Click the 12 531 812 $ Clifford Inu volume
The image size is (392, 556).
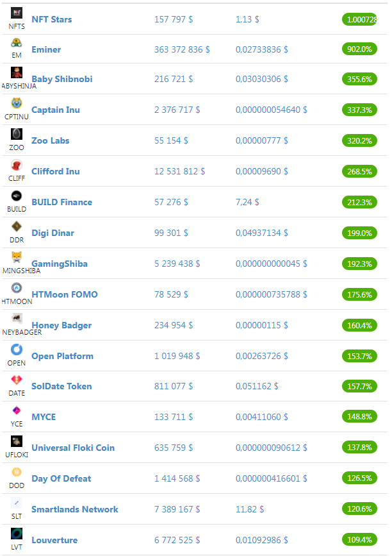coord(179,172)
